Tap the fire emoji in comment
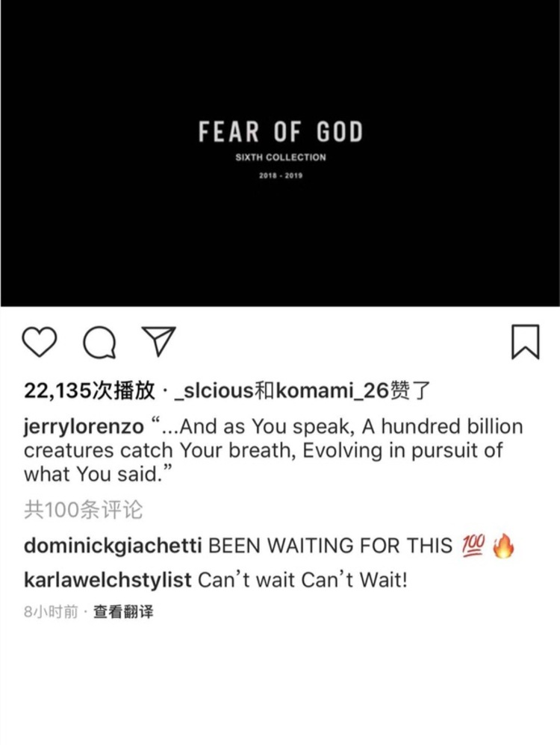Image resolution: width=560 pixels, height=745 pixels. point(503,546)
